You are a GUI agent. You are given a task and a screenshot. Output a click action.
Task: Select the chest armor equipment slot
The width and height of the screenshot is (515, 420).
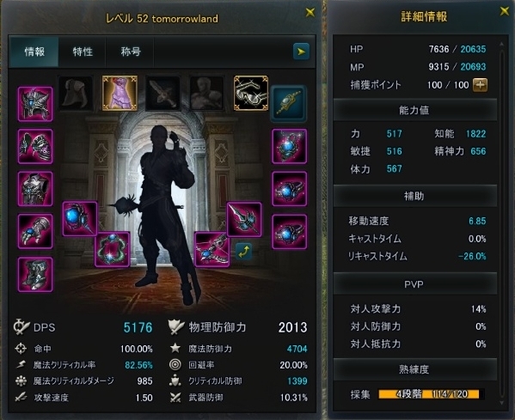click(x=35, y=189)
